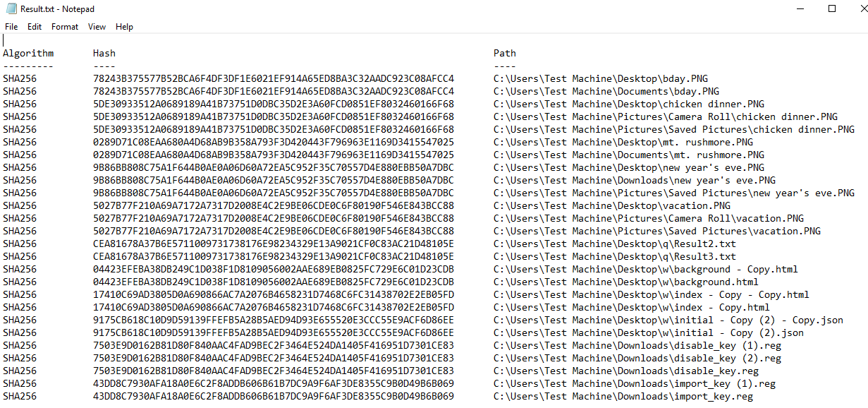The height and width of the screenshot is (408, 868).
Task: Click the hash starting with CEA81678 for Result3.txt
Action: pyautogui.click(x=274, y=256)
